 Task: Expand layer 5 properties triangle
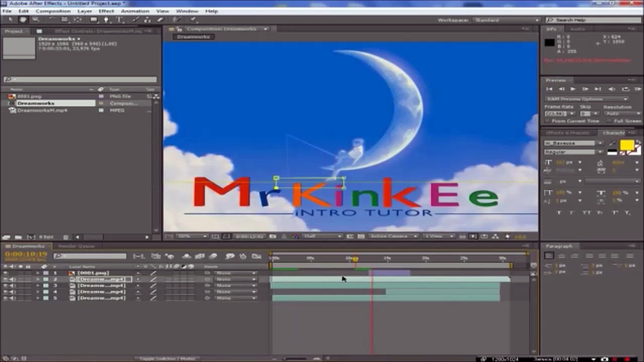(x=37, y=298)
